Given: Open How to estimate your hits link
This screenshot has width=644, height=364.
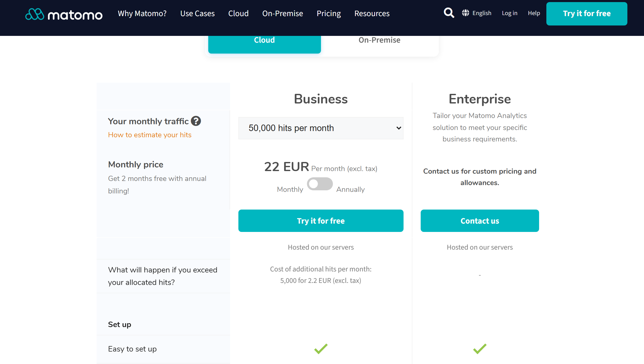Looking at the screenshot, I should tap(150, 135).
